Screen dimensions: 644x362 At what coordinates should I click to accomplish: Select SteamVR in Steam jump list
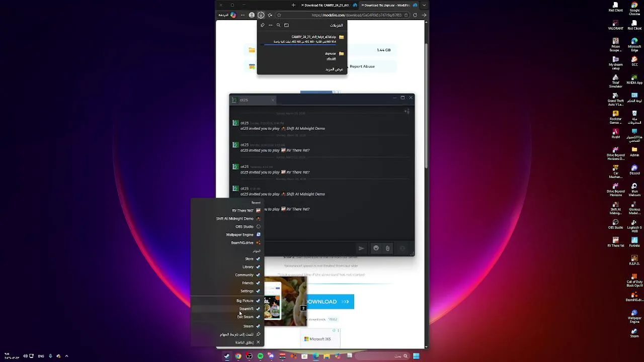[x=226, y=309]
